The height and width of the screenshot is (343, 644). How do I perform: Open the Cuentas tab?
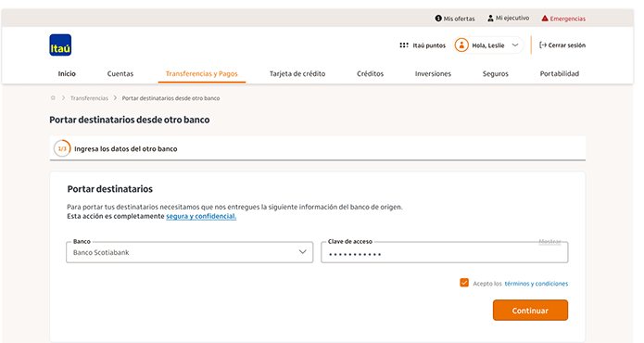(x=120, y=73)
